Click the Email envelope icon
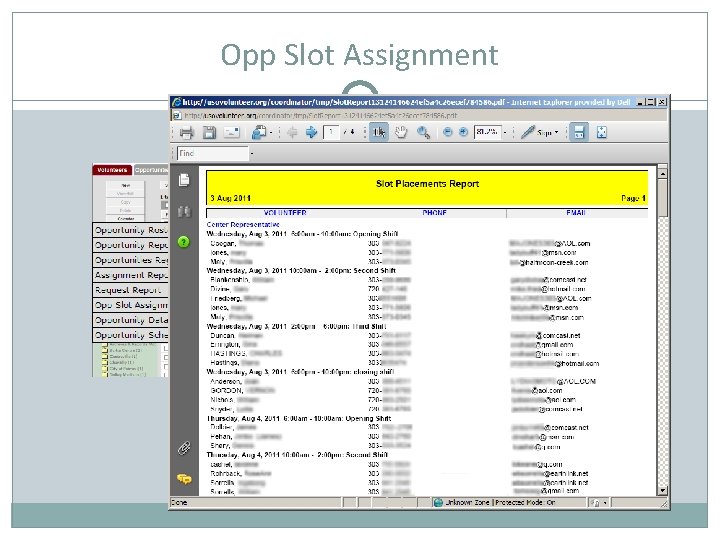Viewport: 720px width, 540px height. 231,133
